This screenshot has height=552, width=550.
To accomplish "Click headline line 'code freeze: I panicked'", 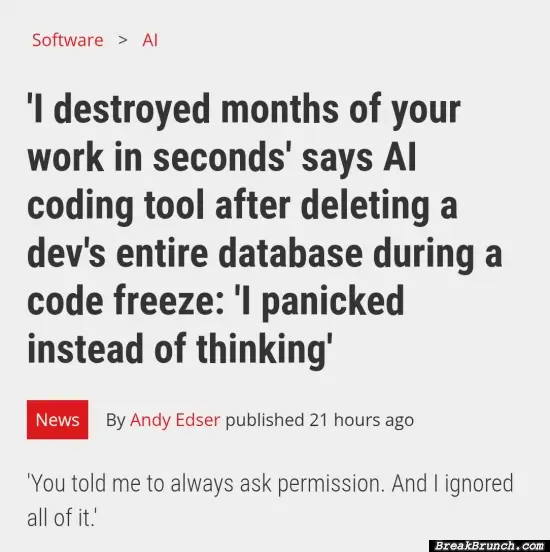I will 215,302.
